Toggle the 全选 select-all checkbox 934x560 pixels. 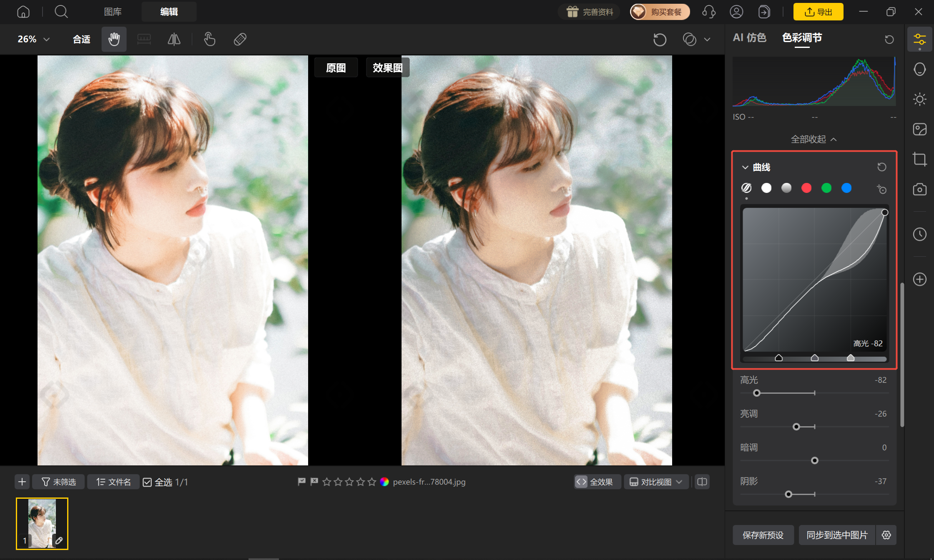pos(147,482)
